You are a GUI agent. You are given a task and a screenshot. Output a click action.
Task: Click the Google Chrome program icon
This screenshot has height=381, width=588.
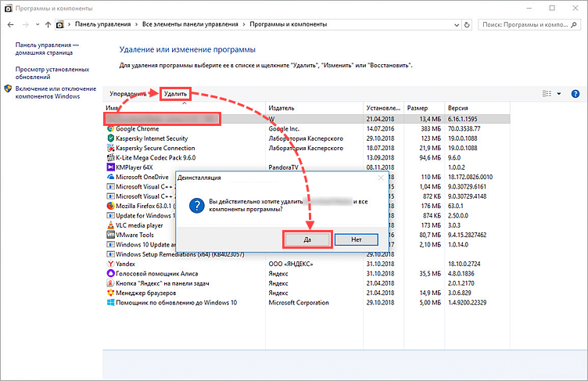coord(110,129)
